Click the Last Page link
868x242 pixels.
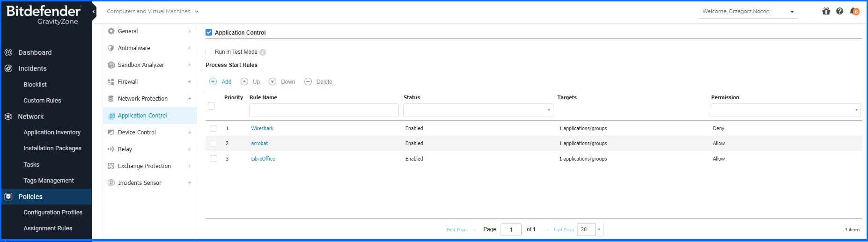pos(564,229)
